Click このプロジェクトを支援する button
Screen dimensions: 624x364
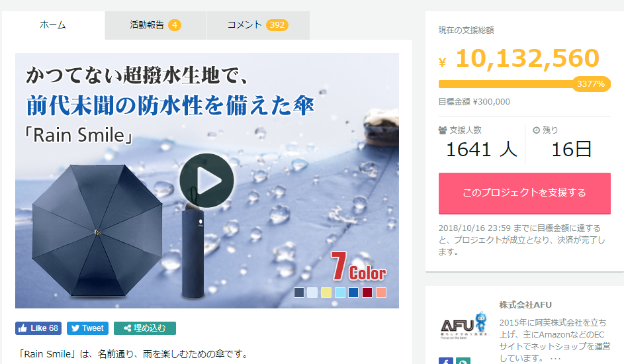pos(525,193)
